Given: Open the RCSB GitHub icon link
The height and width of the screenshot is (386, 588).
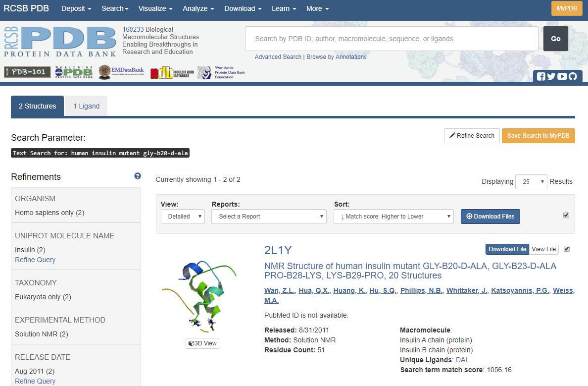Looking at the screenshot, I should pos(573,76).
